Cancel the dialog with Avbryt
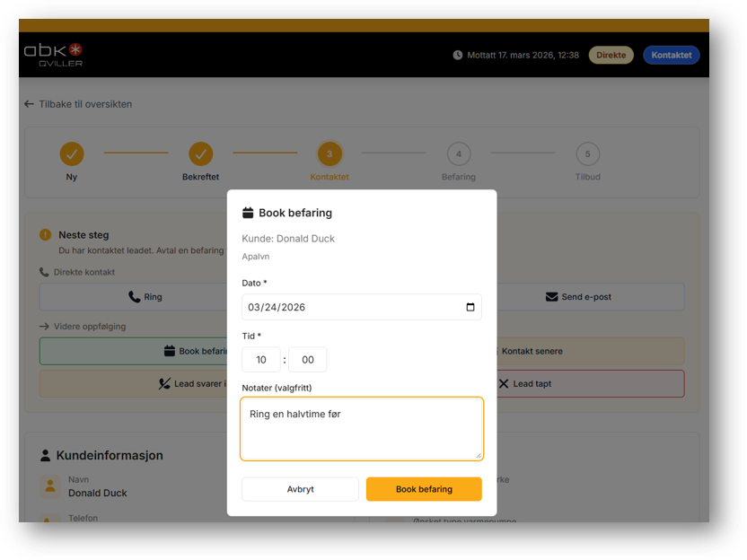 300,489
